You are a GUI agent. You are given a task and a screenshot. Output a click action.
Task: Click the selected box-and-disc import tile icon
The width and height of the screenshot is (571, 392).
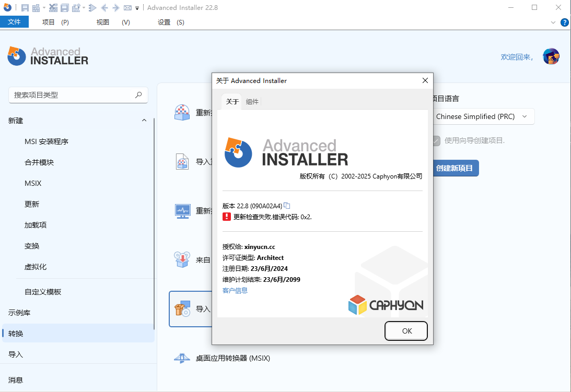coord(182,308)
